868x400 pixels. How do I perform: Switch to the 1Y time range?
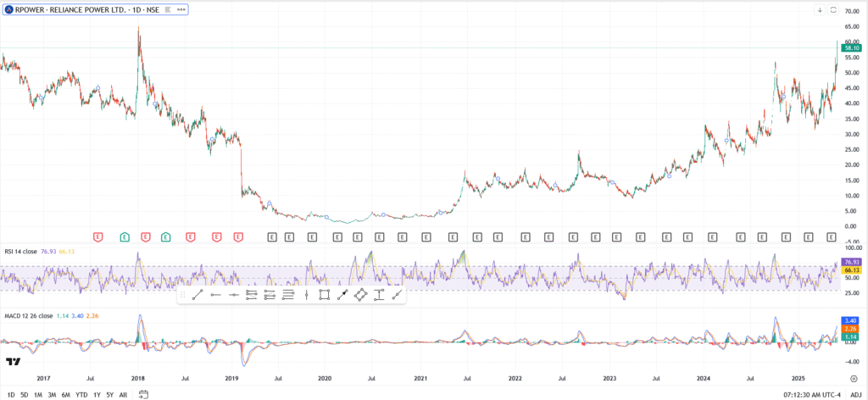pyautogui.click(x=96, y=394)
